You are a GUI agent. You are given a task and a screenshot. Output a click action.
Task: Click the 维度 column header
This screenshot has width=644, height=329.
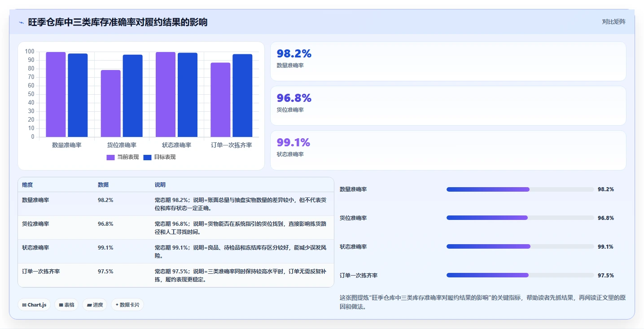pos(27,185)
